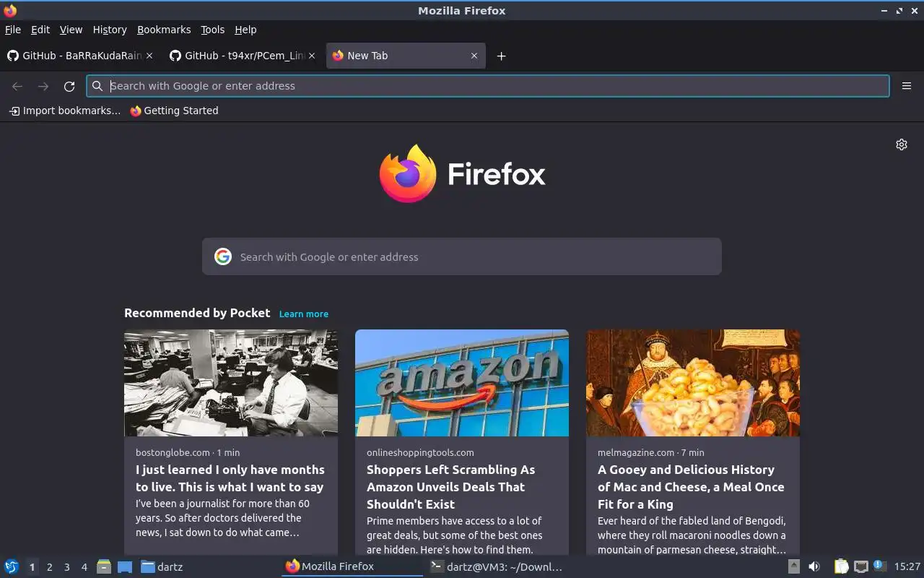Open the Tools menu

click(x=213, y=30)
